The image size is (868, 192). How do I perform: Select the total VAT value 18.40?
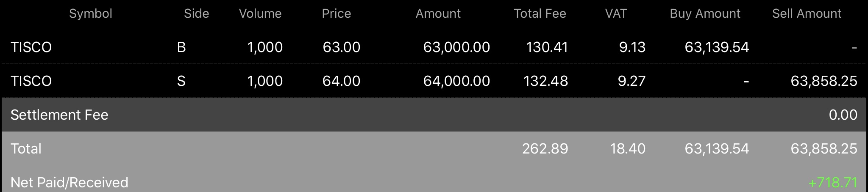coord(628,148)
